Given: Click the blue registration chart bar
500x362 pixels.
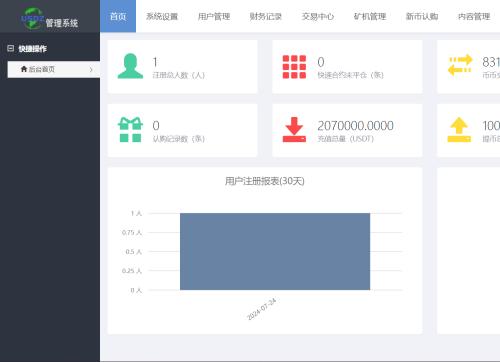Looking at the screenshot, I should coord(275,251).
